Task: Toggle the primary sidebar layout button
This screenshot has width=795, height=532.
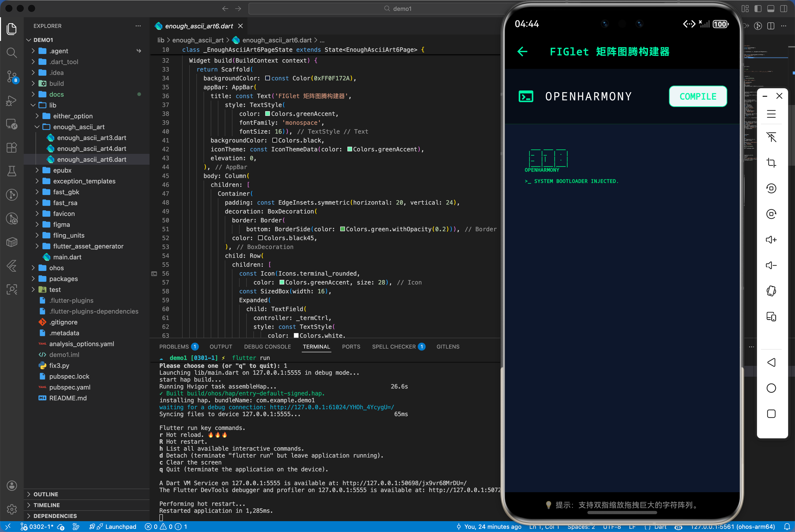Action: tap(758, 8)
